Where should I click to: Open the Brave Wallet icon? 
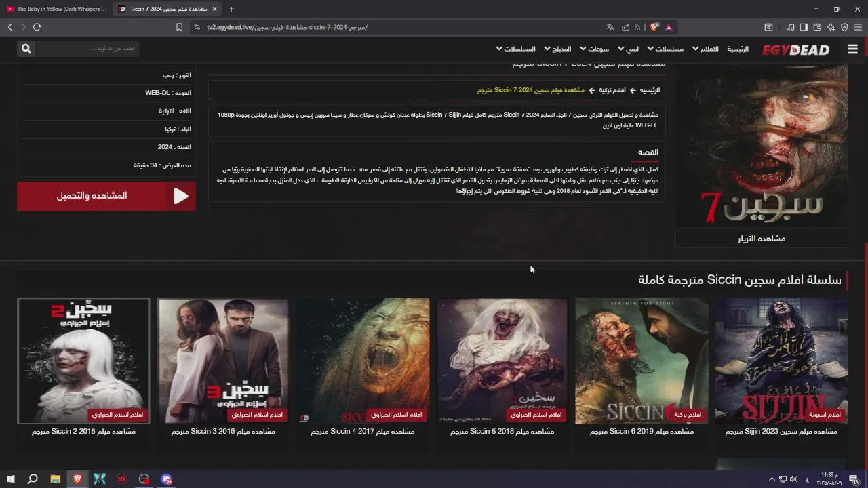click(x=817, y=27)
